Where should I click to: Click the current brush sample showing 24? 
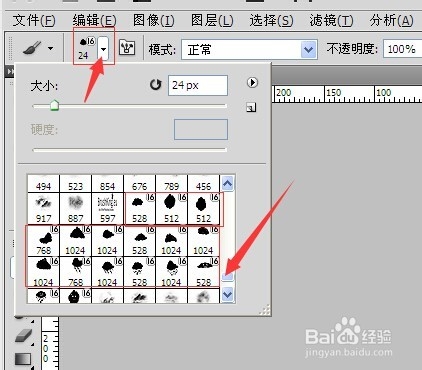[86, 48]
